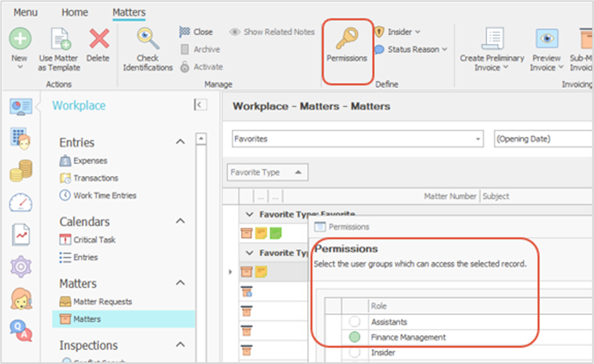
Task: Click Create Preliminary Invoice icon
Action: 493,38
